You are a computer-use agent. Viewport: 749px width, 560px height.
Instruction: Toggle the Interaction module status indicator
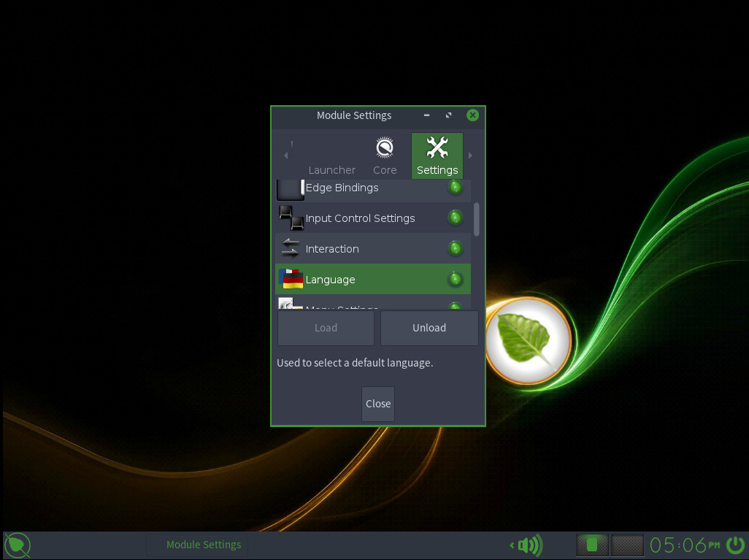point(455,249)
